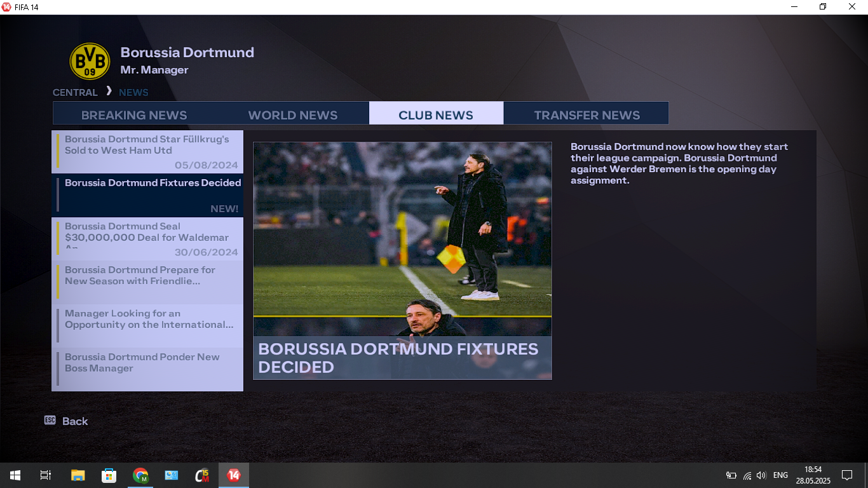
Task: Open the notification center icon
Action: 847,475
